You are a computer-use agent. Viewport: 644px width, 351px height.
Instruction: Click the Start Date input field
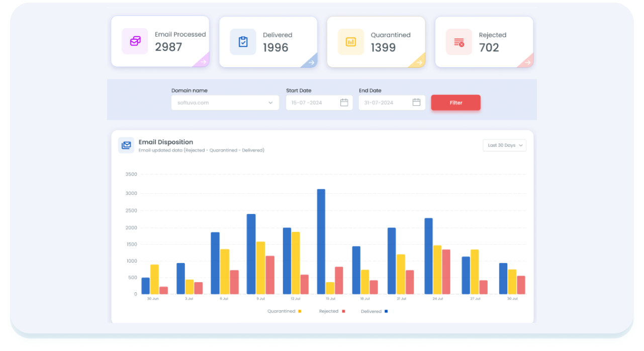(x=313, y=102)
